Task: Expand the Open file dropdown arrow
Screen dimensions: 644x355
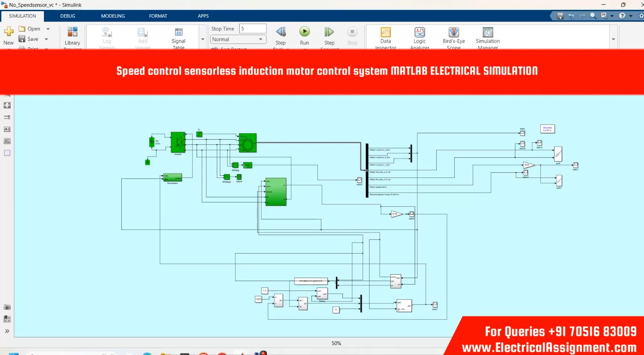Action: [x=48, y=29]
